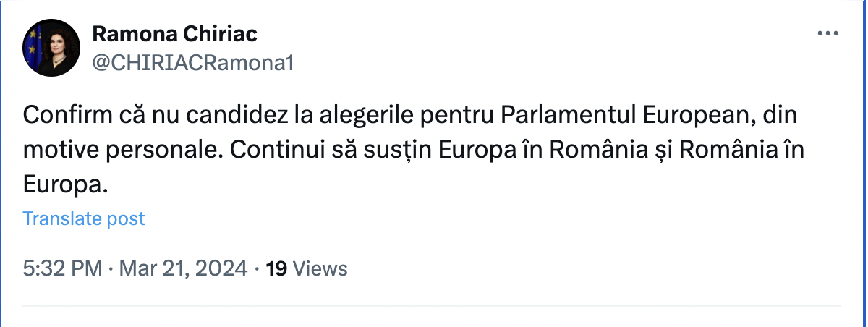Click the @CHIRIACRamona1 handle
Screen dimensions: 868x327
click(193, 63)
